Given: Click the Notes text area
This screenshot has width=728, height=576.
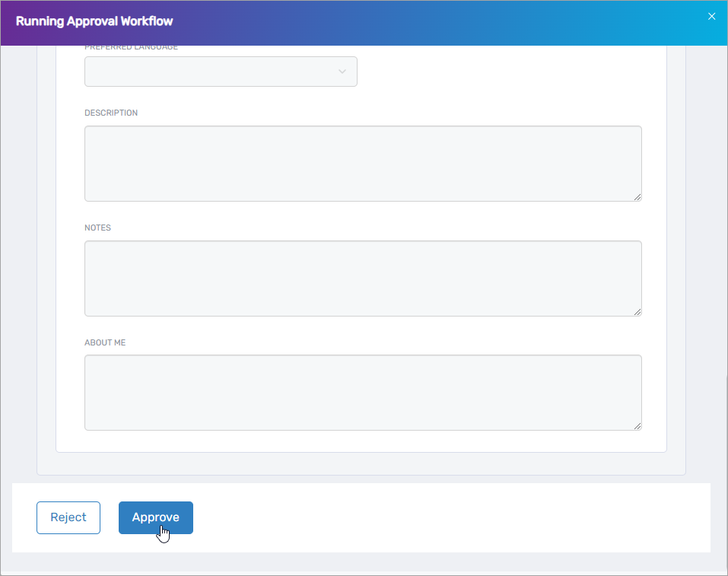Looking at the screenshot, I should 363,278.
